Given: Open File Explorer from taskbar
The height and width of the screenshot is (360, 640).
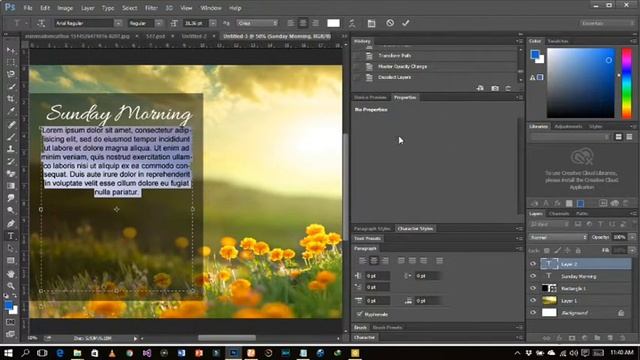Looking at the screenshot, I should tap(77, 353).
